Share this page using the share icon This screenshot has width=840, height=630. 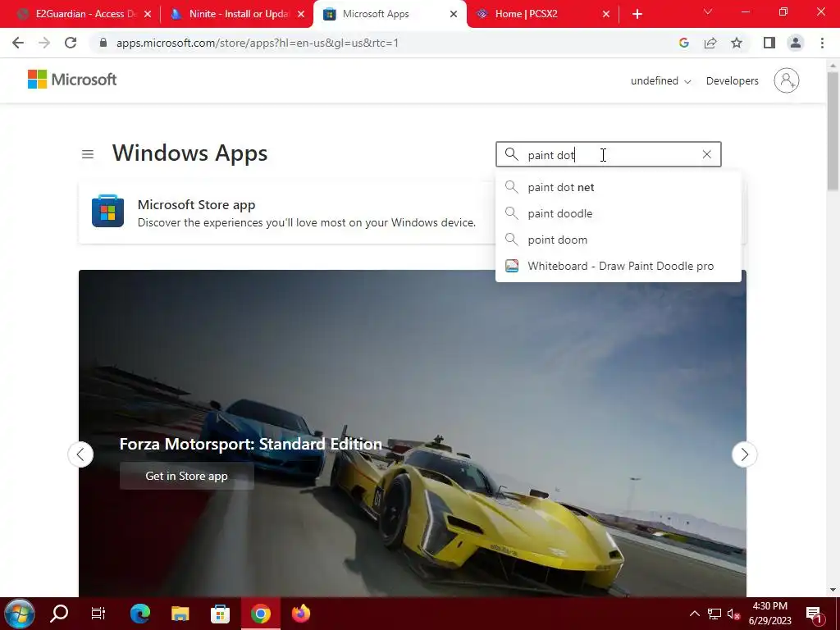point(710,43)
